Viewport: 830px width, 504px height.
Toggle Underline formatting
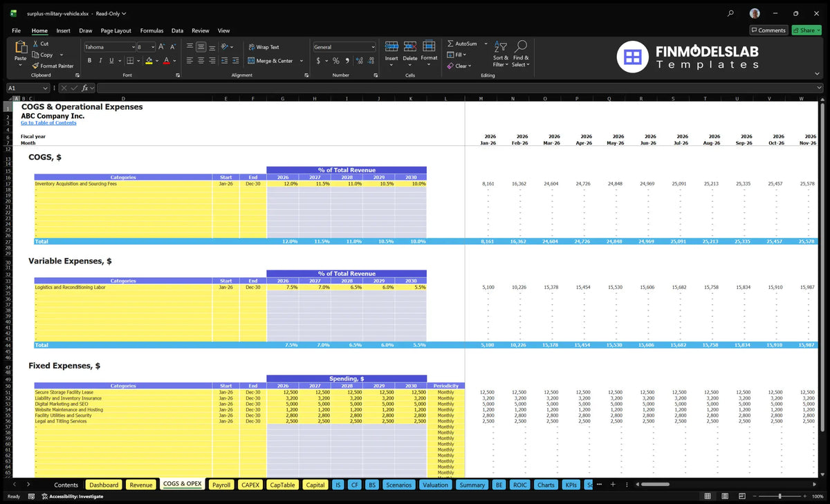click(x=111, y=61)
